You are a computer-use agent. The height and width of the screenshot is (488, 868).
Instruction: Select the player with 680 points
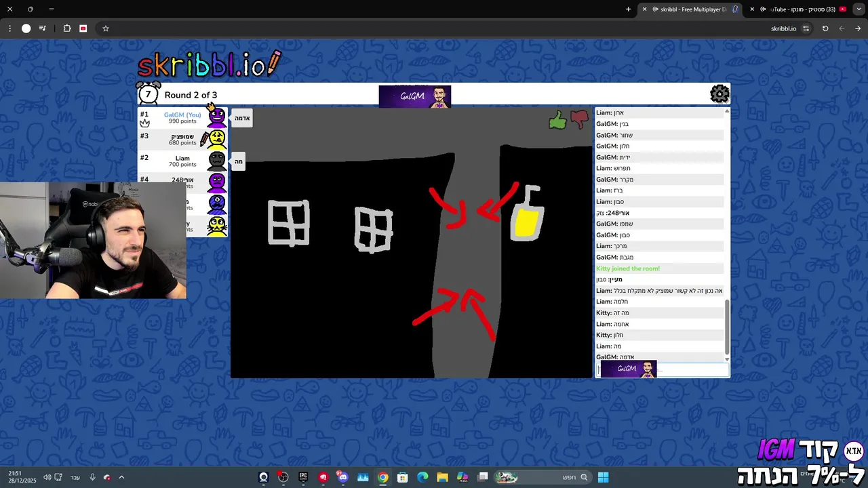pos(182,139)
